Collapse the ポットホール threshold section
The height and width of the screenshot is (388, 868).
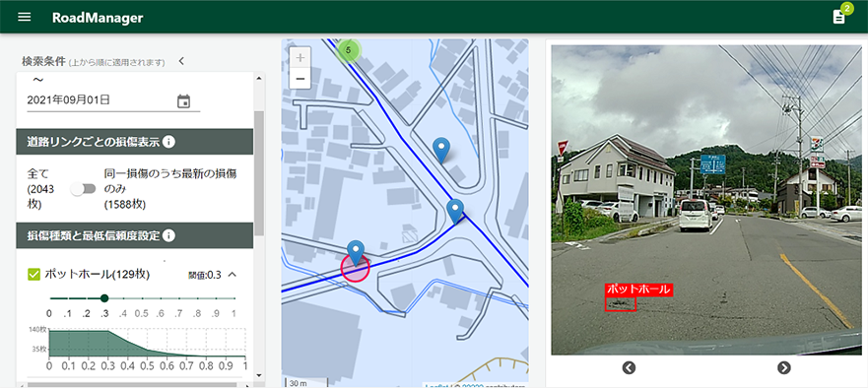click(233, 274)
